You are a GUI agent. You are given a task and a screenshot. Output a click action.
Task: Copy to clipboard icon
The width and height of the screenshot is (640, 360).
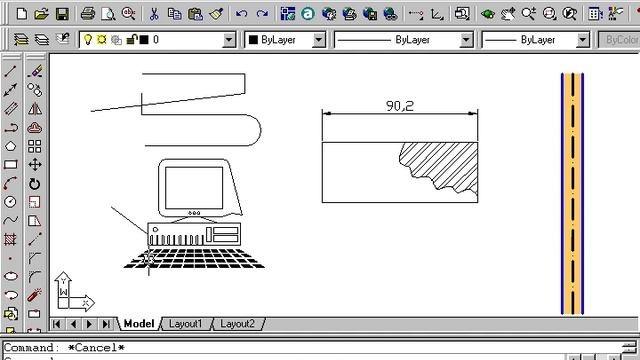175,14
